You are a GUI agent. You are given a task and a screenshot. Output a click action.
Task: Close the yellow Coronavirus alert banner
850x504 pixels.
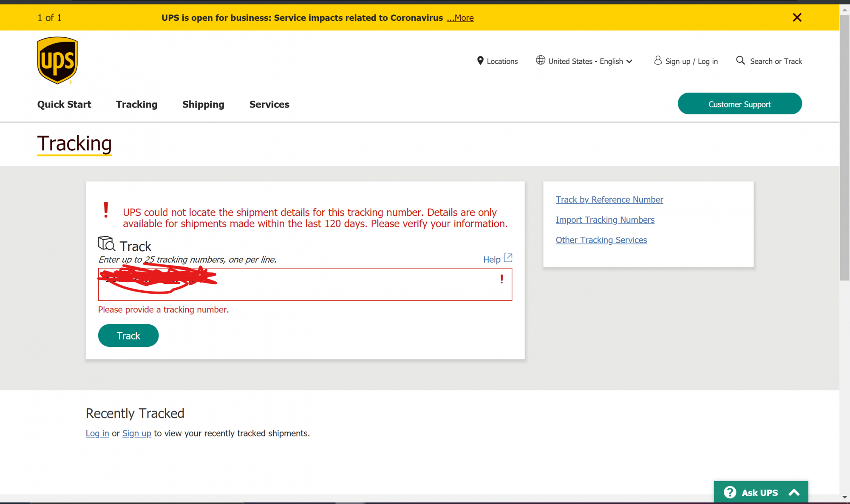[x=797, y=17]
